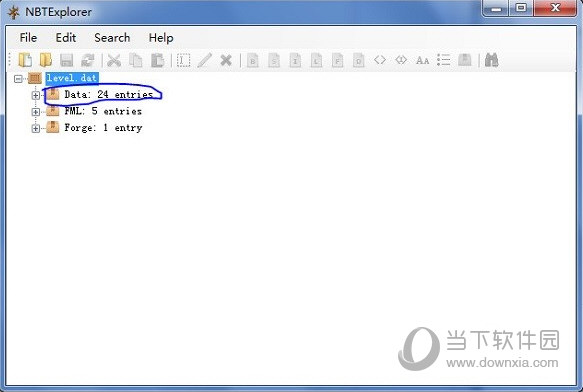Click the Rename tag icon
Screen dimensions: 583x392
point(183,60)
